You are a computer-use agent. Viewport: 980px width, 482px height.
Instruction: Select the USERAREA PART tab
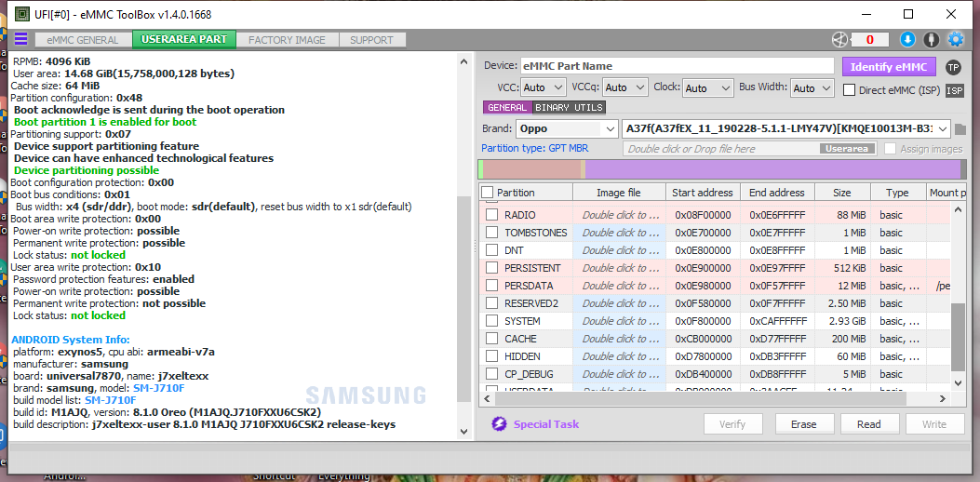point(183,39)
